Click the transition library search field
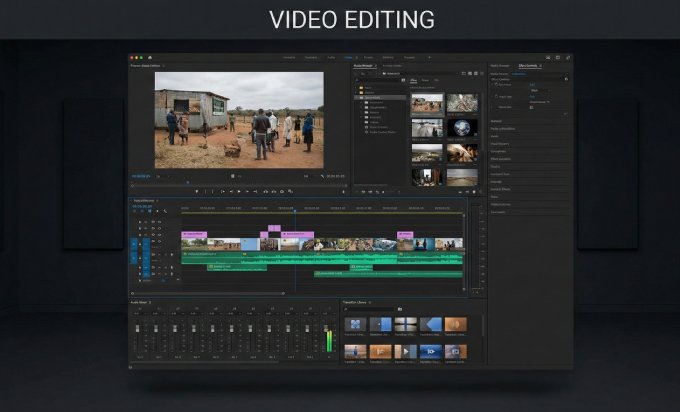 pyautogui.click(x=370, y=309)
